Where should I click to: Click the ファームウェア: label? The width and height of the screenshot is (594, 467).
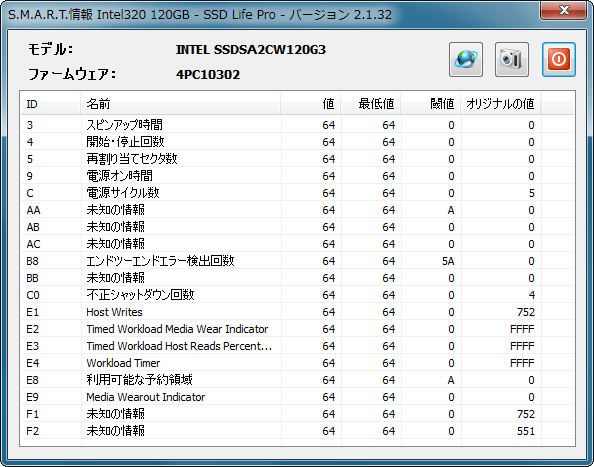(72, 74)
